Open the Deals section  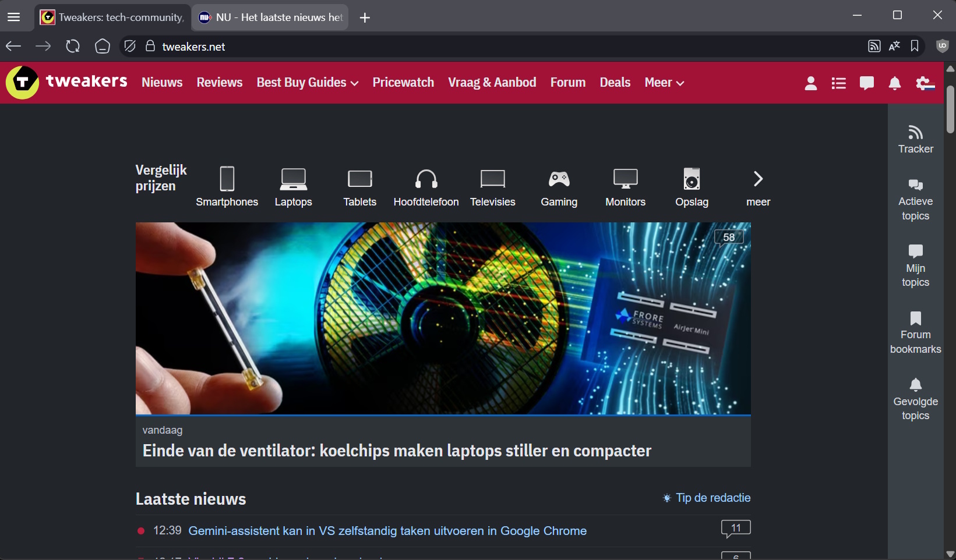[x=615, y=83]
